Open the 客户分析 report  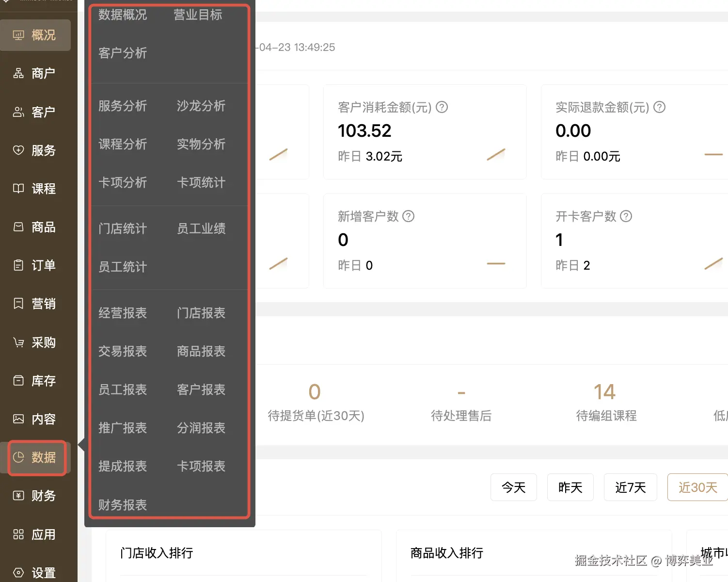tap(122, 53)
